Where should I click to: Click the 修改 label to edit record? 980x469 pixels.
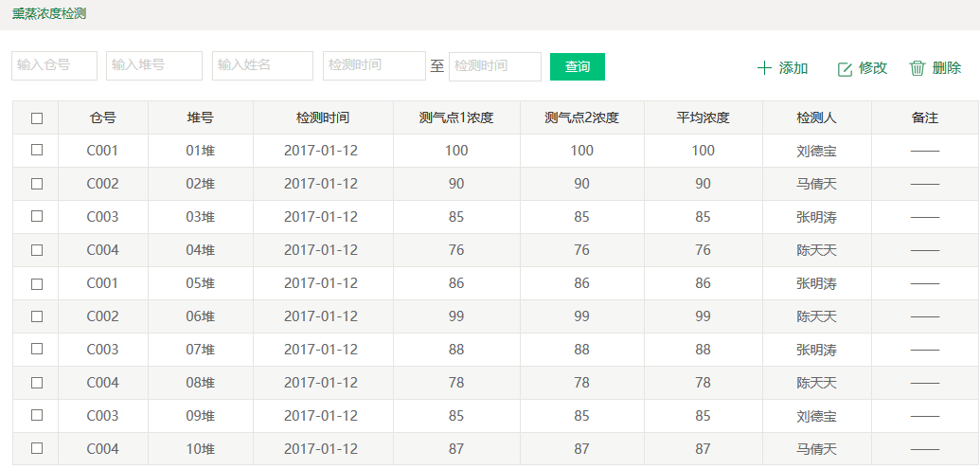[873, 68]
